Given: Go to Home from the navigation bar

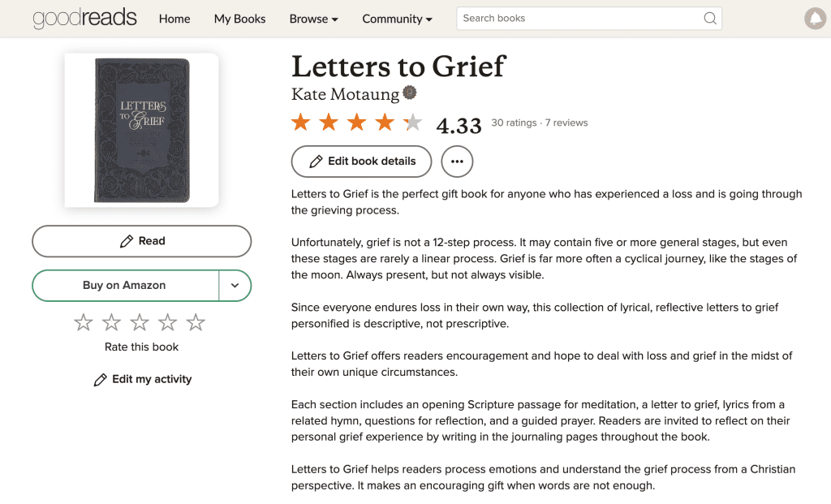Looking at the screenshot, I should coord(174,19).
